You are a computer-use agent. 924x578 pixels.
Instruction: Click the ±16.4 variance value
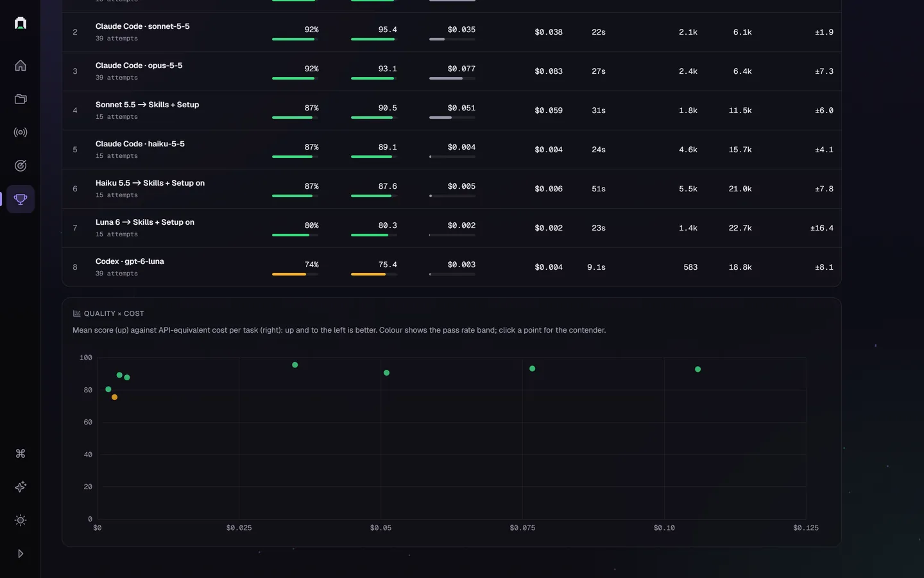[x=822, y=228]
